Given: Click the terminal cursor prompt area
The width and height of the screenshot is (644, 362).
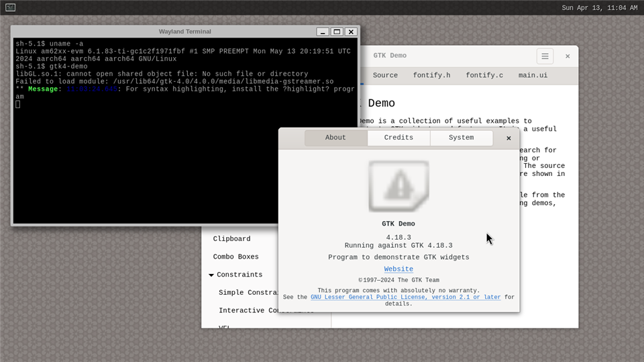Looking at the screenshot, I should pos(17,105).
